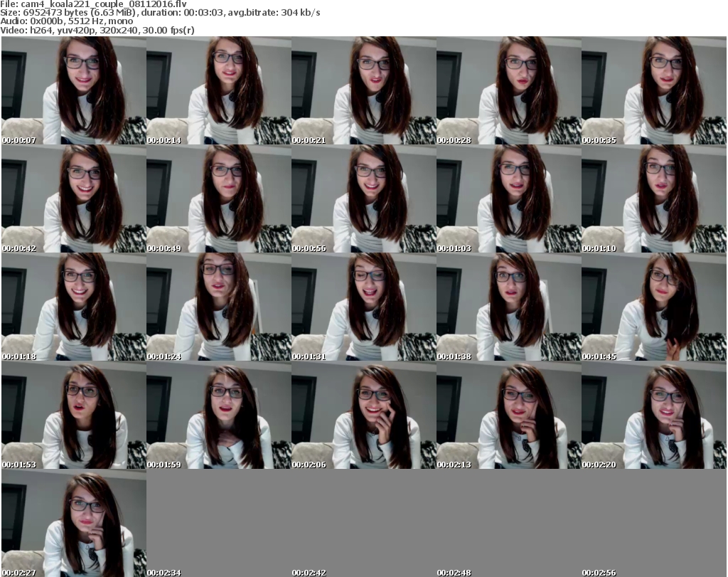The width and height of the screenshot is (728, 577).
Task: Select the frame at 00:00:35
Action: 654,90
